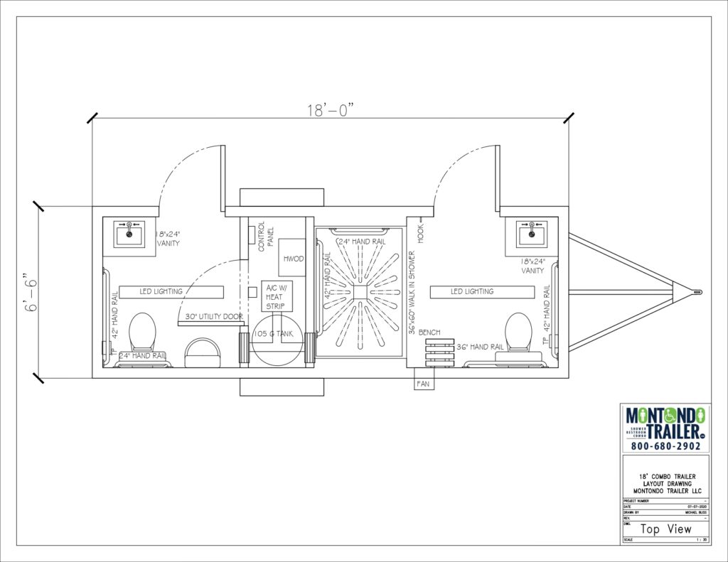Image resolution: width=728 pixels, height=562 pixels.
Task: Select the left restroom toilet symbol
Action: [x=143, y=332]
